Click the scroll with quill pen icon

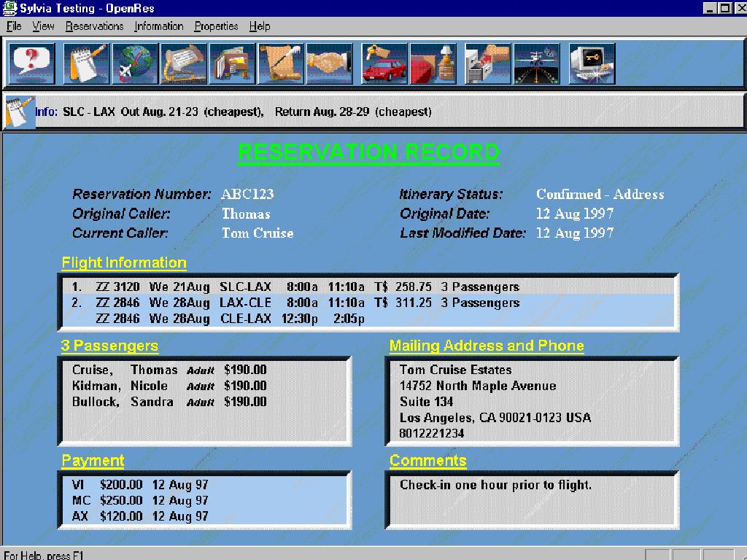coord(281,64)
